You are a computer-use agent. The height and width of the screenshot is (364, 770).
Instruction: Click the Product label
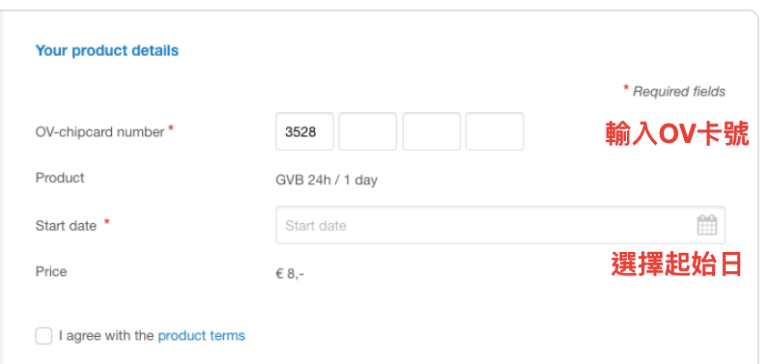click(x=60, y=177)
